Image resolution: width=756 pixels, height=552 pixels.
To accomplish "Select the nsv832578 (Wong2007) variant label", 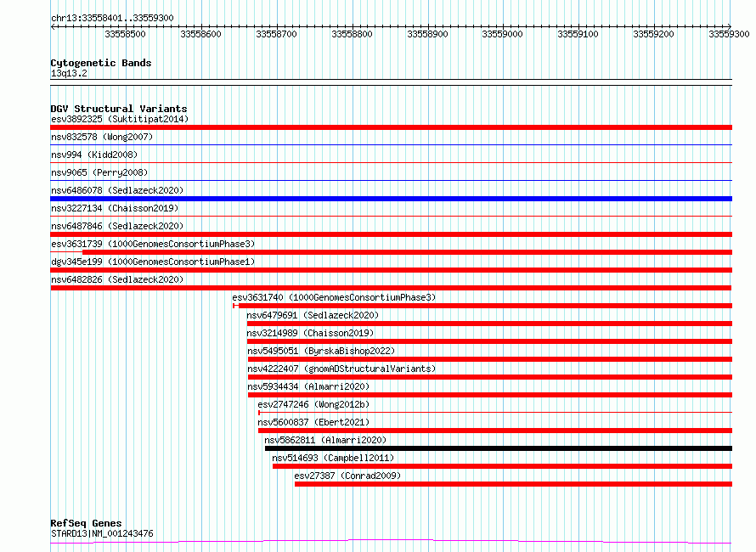I will [x=102, y=137].
